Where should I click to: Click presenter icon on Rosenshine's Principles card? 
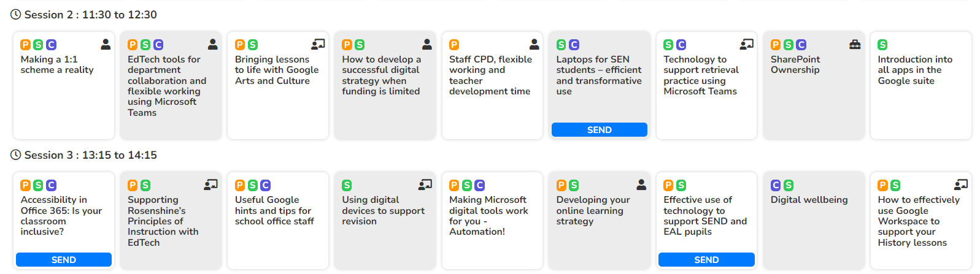[x=210, y=185]
